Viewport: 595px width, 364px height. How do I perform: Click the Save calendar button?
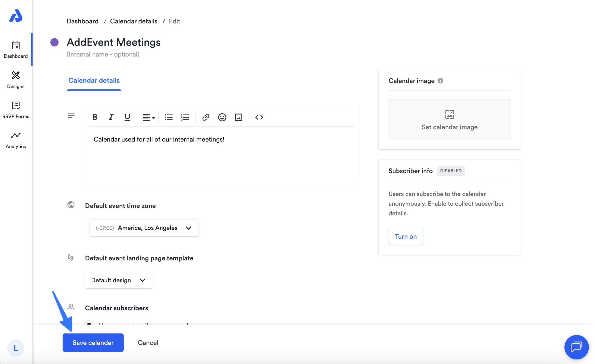point(93,343)
